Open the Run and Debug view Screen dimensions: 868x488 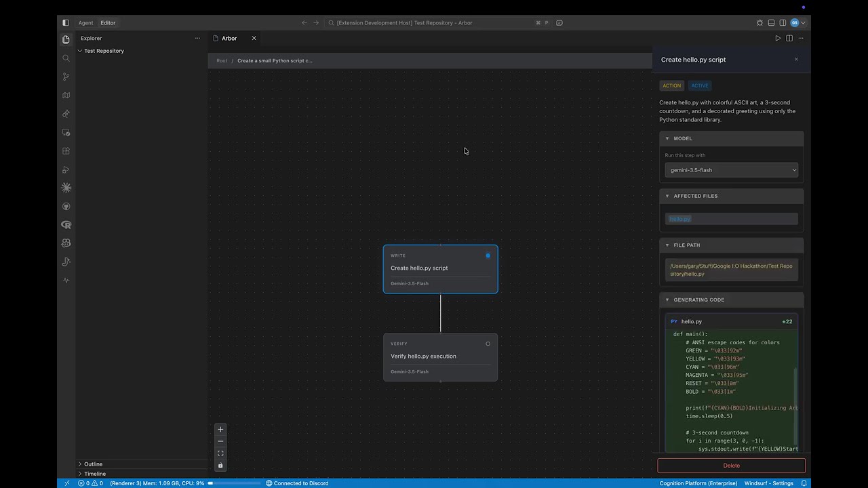click(66, 169)
